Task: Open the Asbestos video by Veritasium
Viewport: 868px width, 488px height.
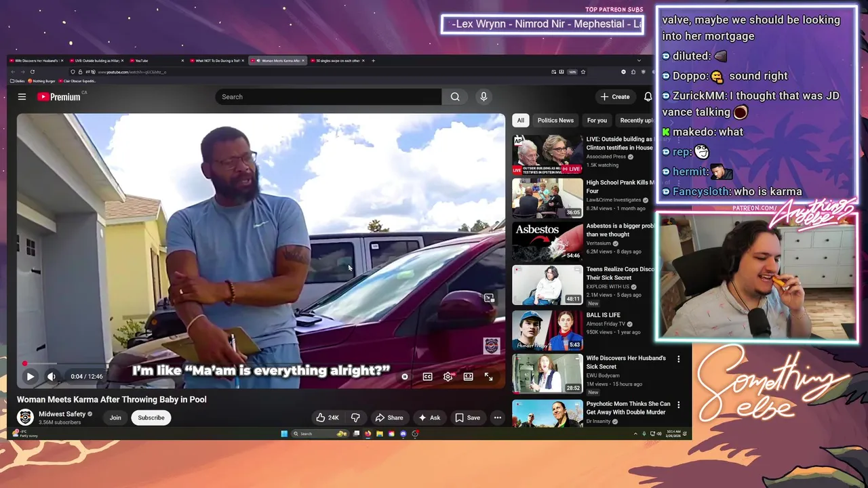Action: [x=547, y=242]
